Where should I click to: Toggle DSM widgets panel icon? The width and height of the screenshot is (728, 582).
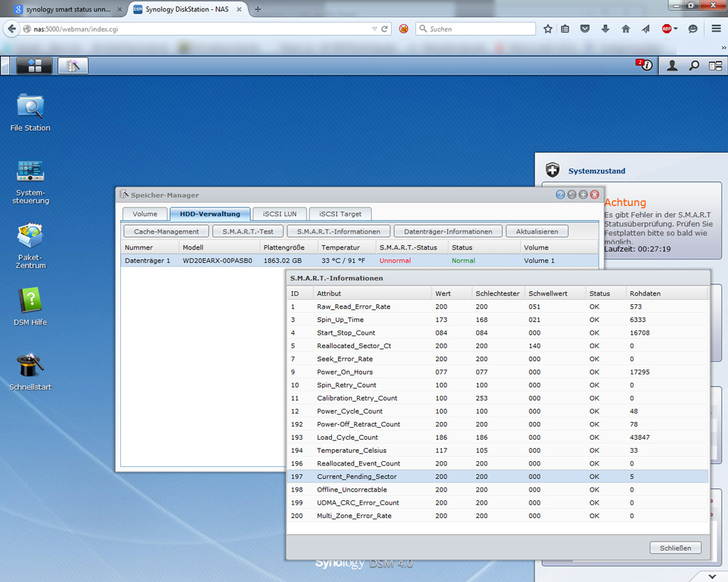click(715, 66)
